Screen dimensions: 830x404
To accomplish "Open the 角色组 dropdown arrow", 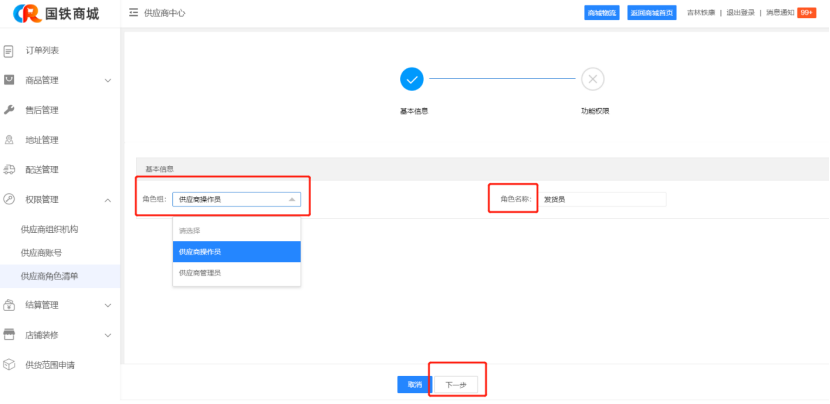I will [x=292, y=199].
